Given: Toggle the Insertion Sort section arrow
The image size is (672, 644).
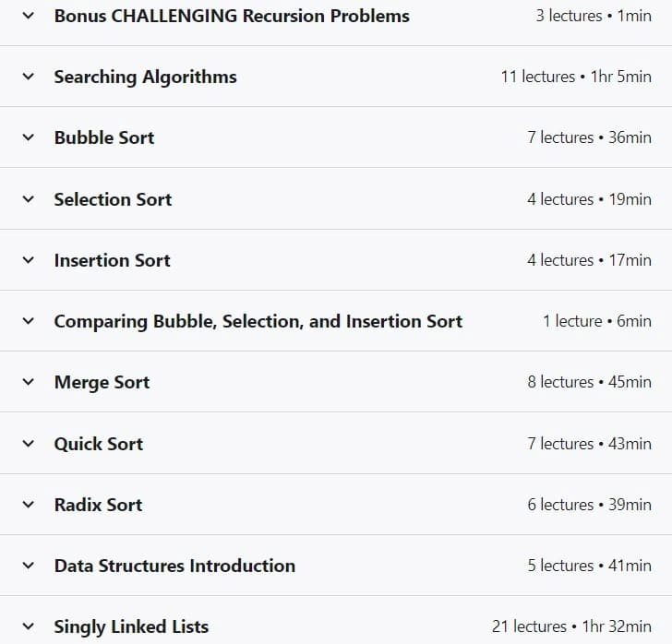Looking at the screenshot, I should (x=29, y=260).
